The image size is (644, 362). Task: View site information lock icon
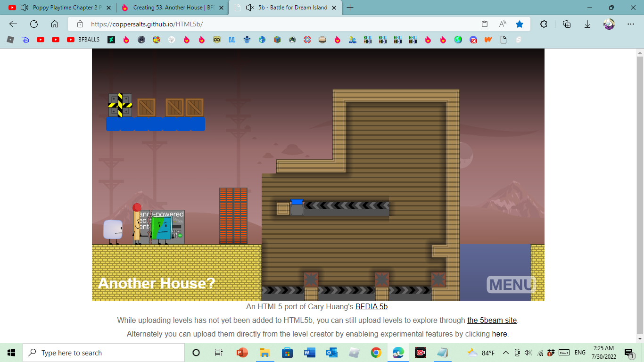(x=80, y=24)
